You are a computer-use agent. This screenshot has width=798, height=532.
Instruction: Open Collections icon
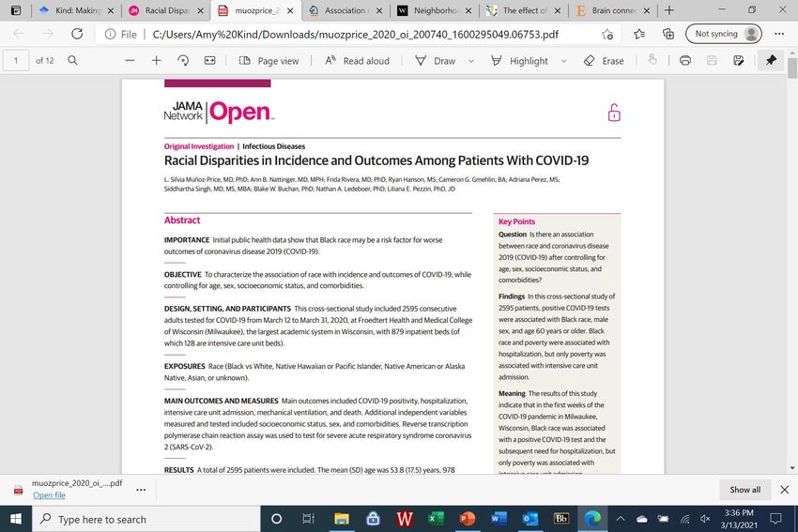click(x=668, y=34)
